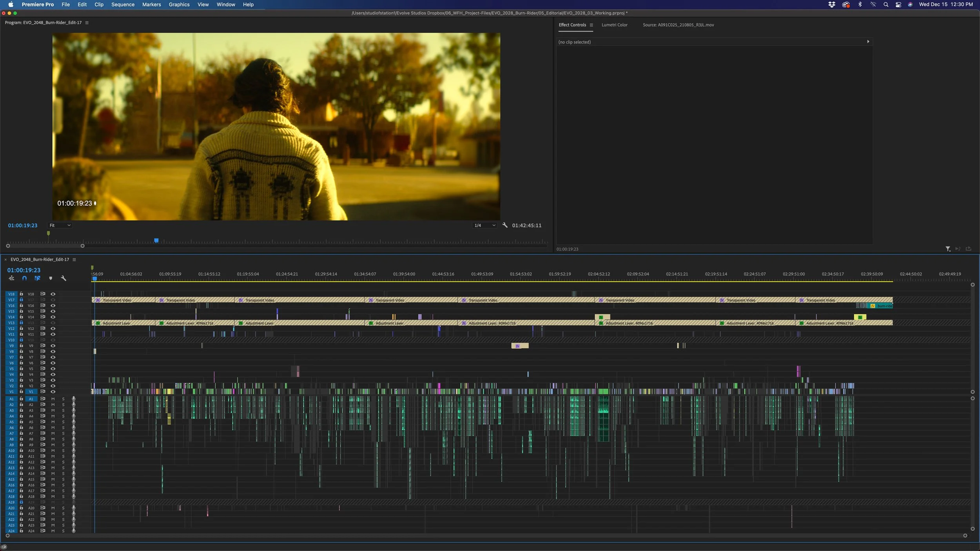980x551 pixels.
Task: Expand the no clip selected arrow
Action: click(x=868, y=42)
